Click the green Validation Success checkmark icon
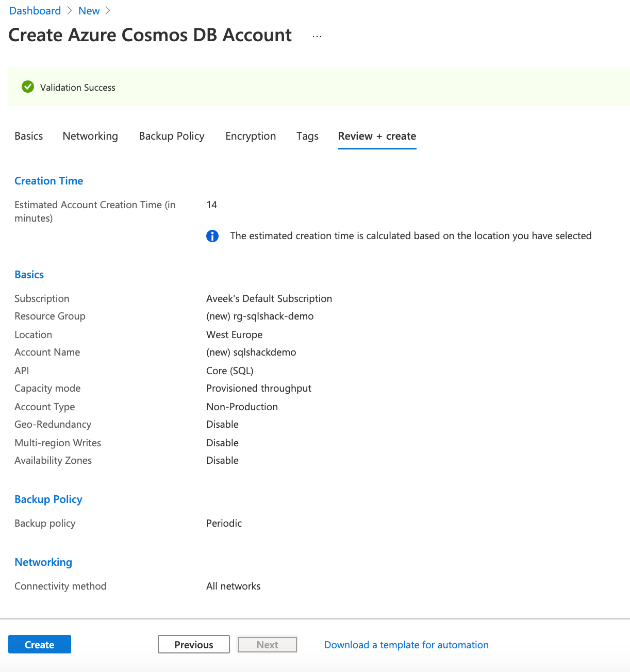Screen dimensions: 630x672 click(x=28, y=87)
